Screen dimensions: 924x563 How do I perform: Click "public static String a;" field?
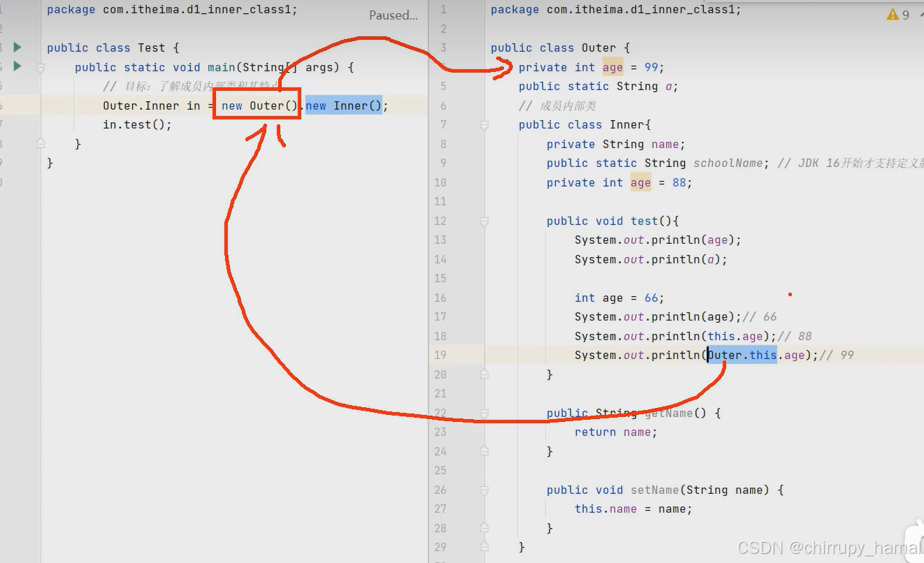(598, 86)
